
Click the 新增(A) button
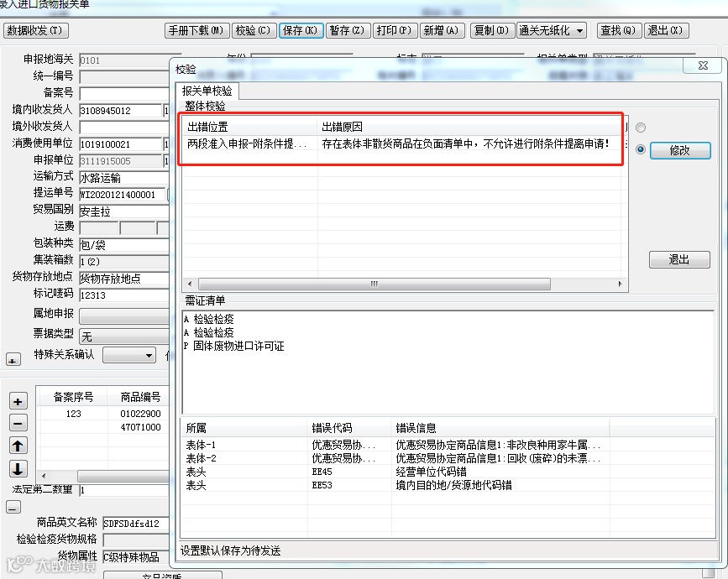442,30
